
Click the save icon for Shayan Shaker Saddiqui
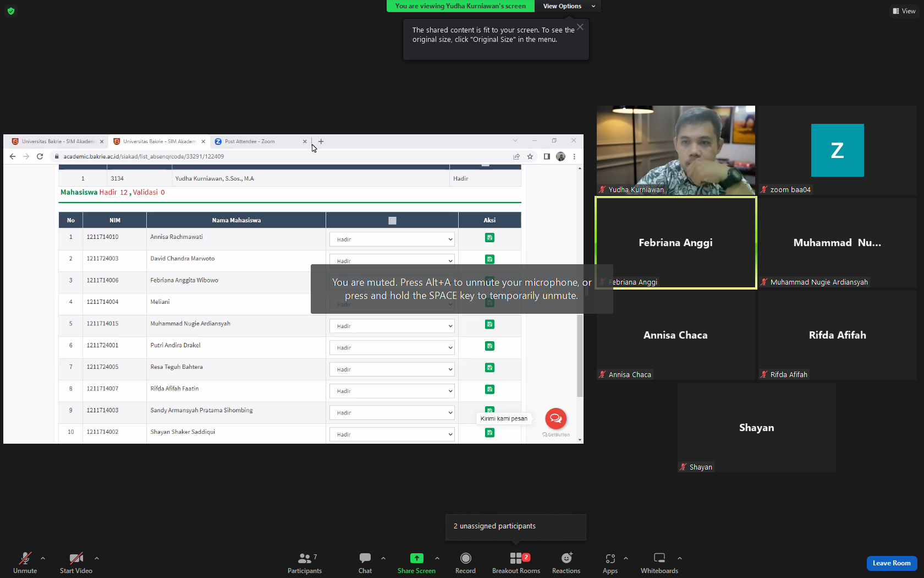[x=490, y=433]
